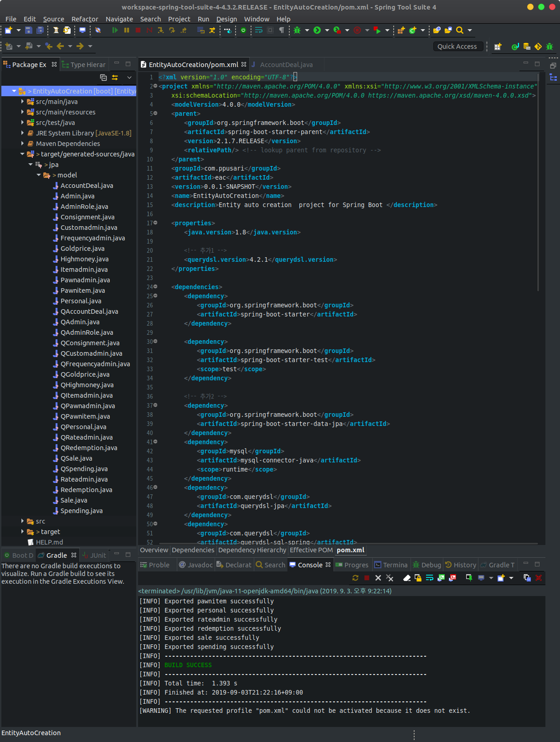Click the Suspend pause icon
This screenshot has height=742, width=560.
pos(127,30)
